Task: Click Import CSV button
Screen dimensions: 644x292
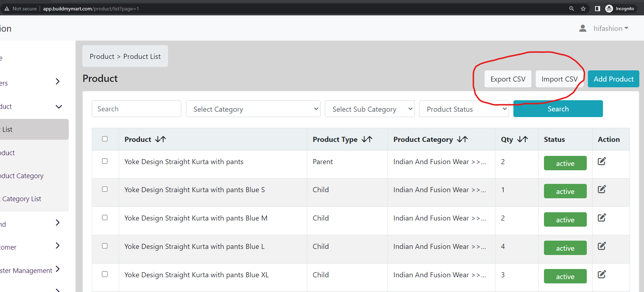Action: (559, 79)
